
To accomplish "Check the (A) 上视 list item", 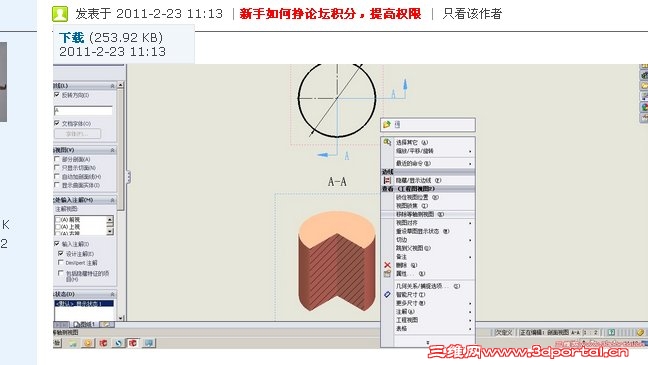I will tap(58, 227).
